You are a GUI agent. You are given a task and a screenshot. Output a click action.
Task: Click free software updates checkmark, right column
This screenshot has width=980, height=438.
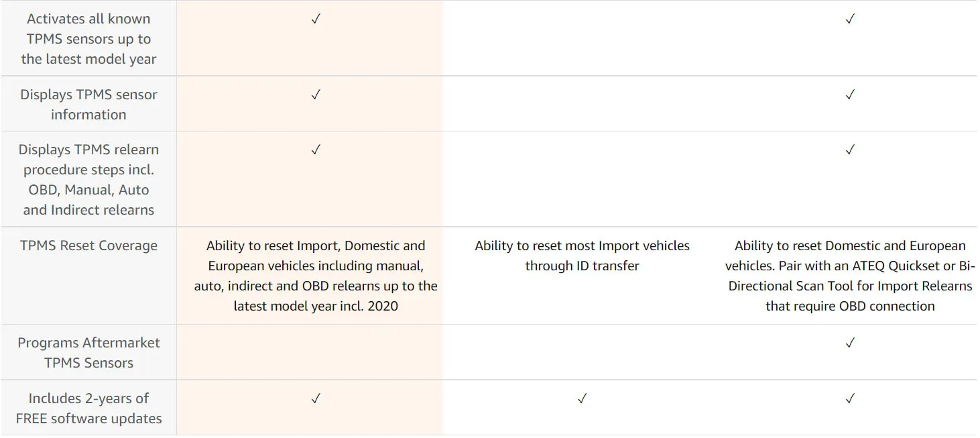(x=850, y=398)
